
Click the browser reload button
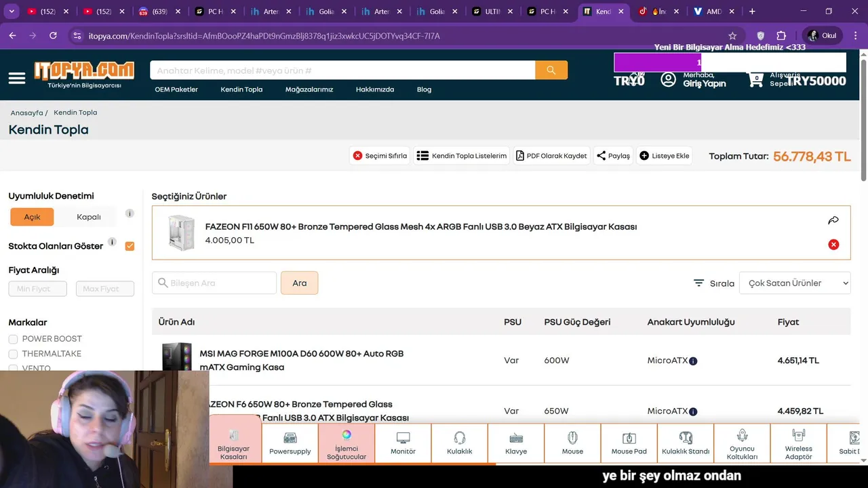pos(53,36)
